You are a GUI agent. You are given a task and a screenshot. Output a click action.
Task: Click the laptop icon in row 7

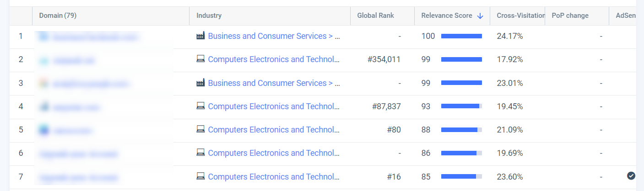pos(200,176)
